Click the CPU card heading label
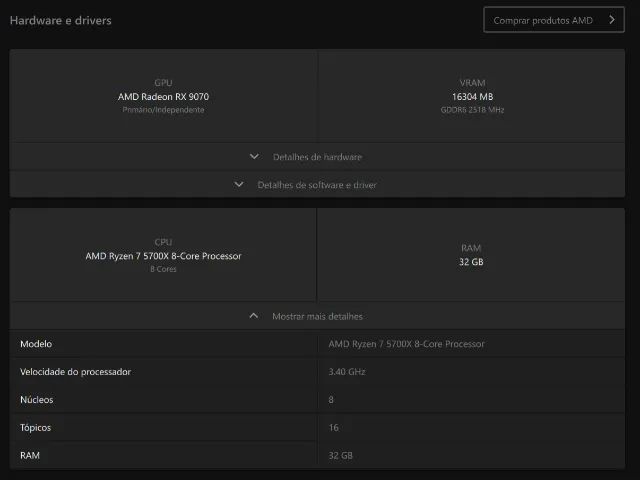This screenshot has height=480, width=640. (x=163, y=242)
